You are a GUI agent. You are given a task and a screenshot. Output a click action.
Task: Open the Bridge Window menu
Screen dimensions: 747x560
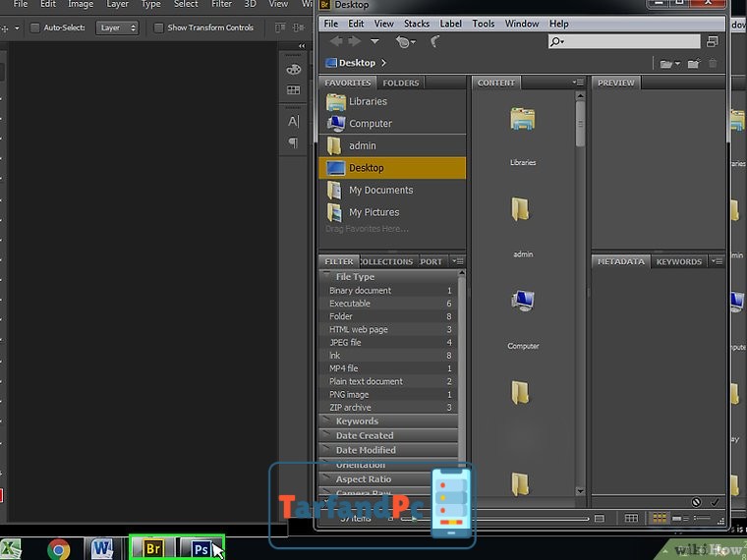pos(522,24)
